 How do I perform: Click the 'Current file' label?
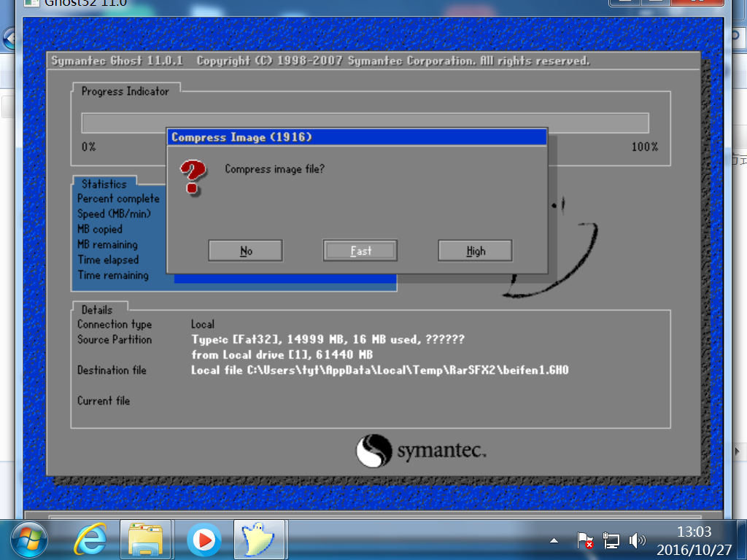point(104,401)
